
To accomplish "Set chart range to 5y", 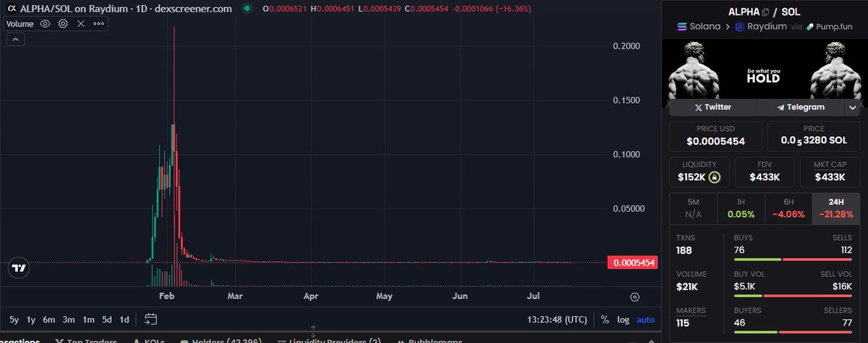I will click(14, 319).
